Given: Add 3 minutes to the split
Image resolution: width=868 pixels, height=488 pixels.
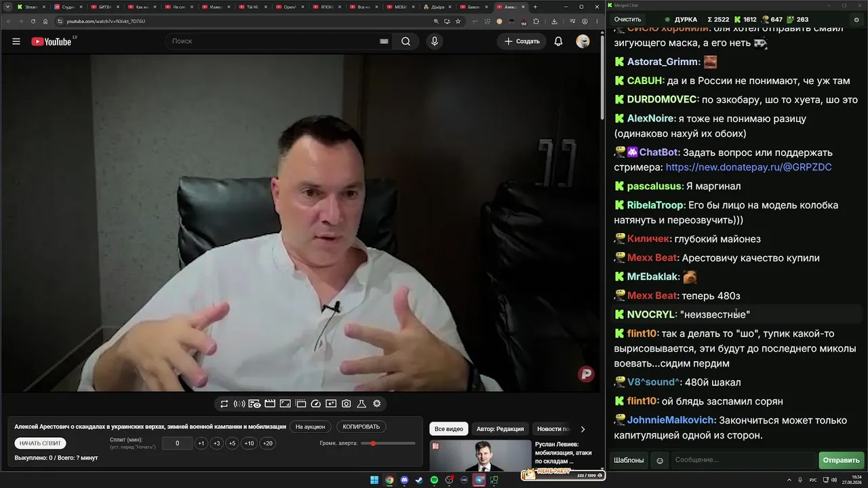Looking at the screenshot, I should [216, 443].
